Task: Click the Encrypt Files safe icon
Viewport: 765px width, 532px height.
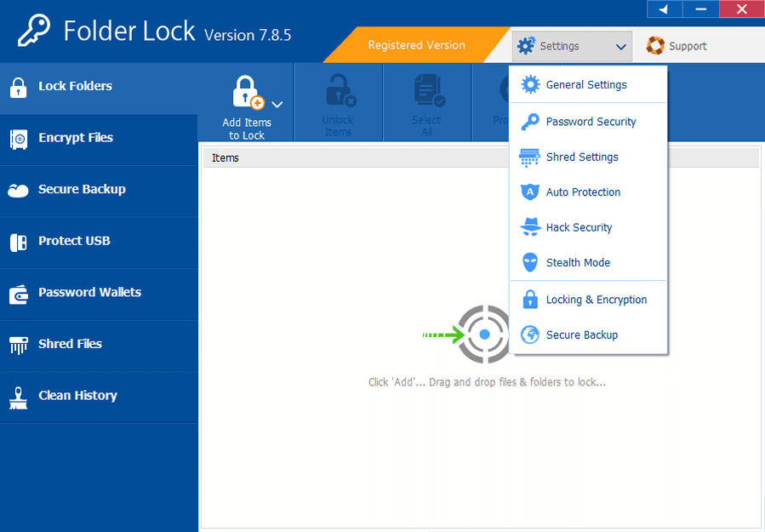Action: tap(18, 139)
